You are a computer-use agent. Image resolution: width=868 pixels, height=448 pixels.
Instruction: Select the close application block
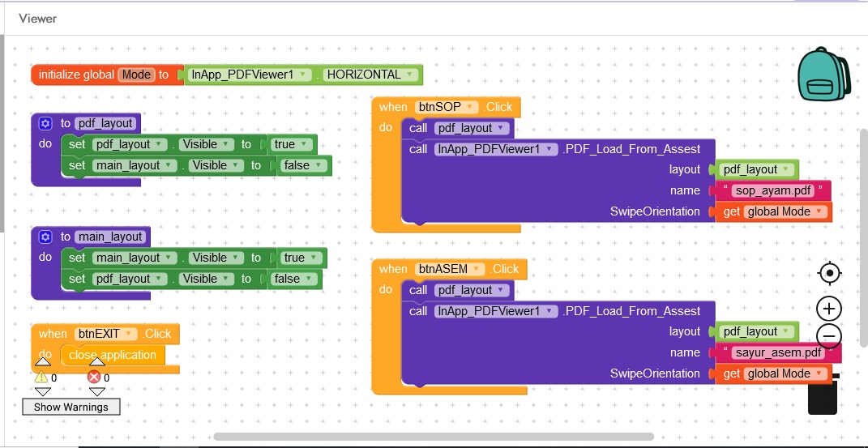pyautogui.click(x=112, y=355)
